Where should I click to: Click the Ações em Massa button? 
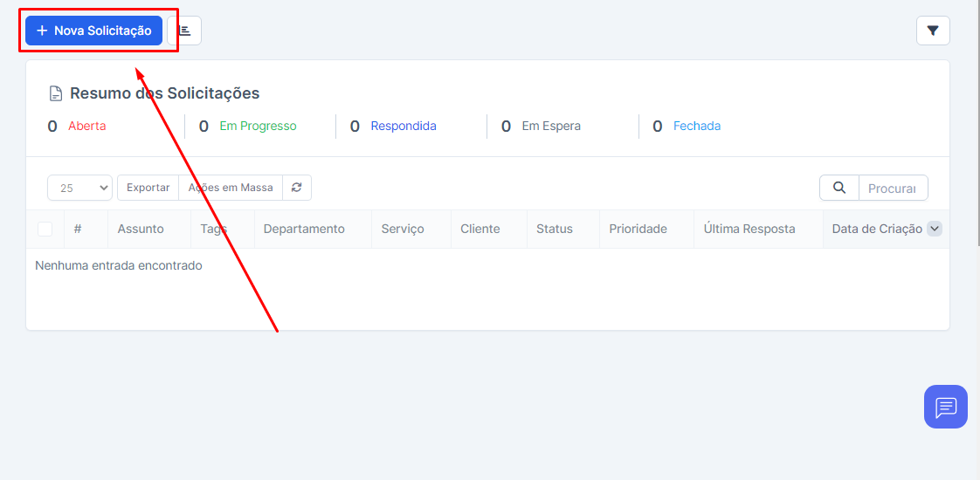click(231, 188)
